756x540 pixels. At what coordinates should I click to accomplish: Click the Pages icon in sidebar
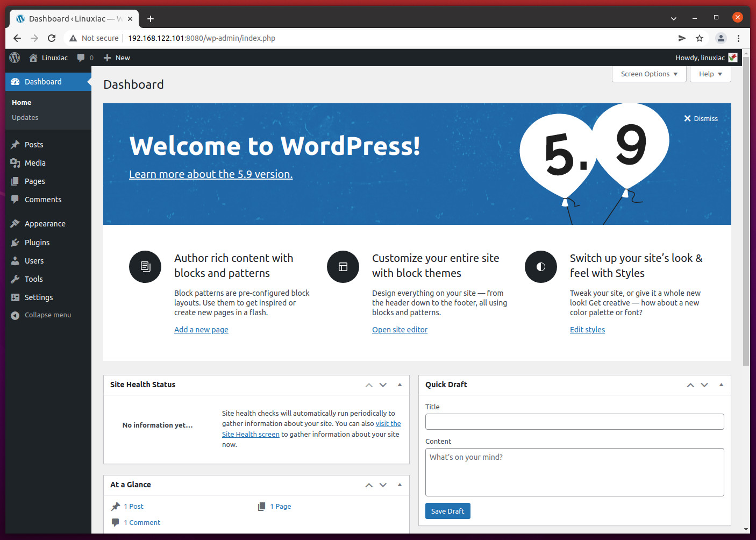15,181
